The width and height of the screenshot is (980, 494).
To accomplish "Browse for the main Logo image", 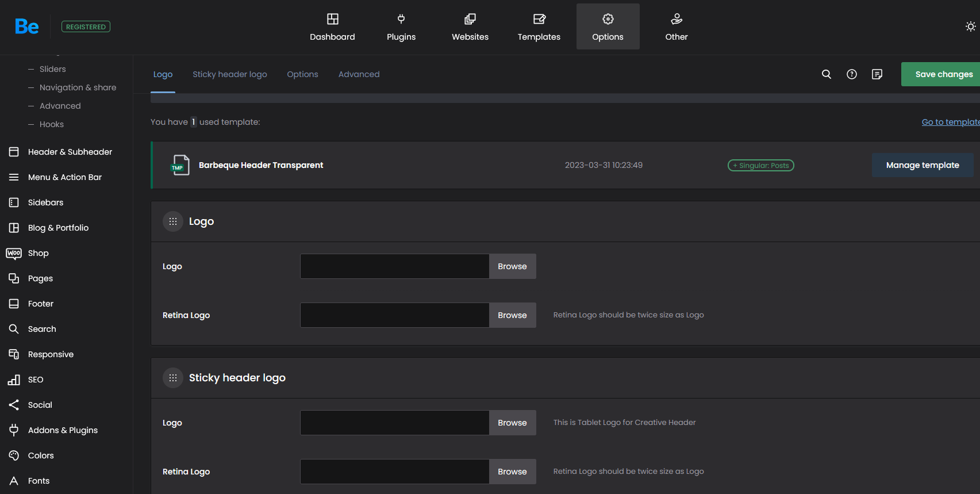I will (x=512, y=266).
